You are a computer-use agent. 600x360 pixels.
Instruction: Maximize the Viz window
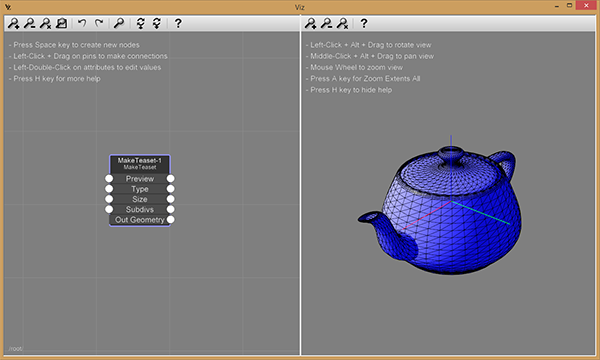tap(569, 5)
